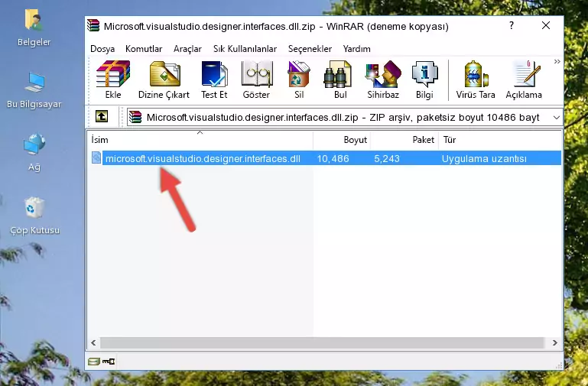
Task: Click the status bar drive icon
Action: (94, 362)
